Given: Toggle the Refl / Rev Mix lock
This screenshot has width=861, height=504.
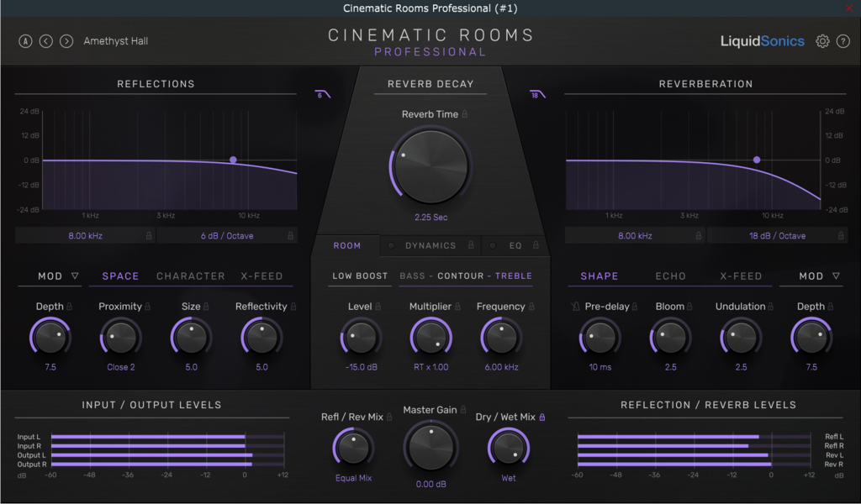Looking at the screenshot, I should click(x=389, y=417).
